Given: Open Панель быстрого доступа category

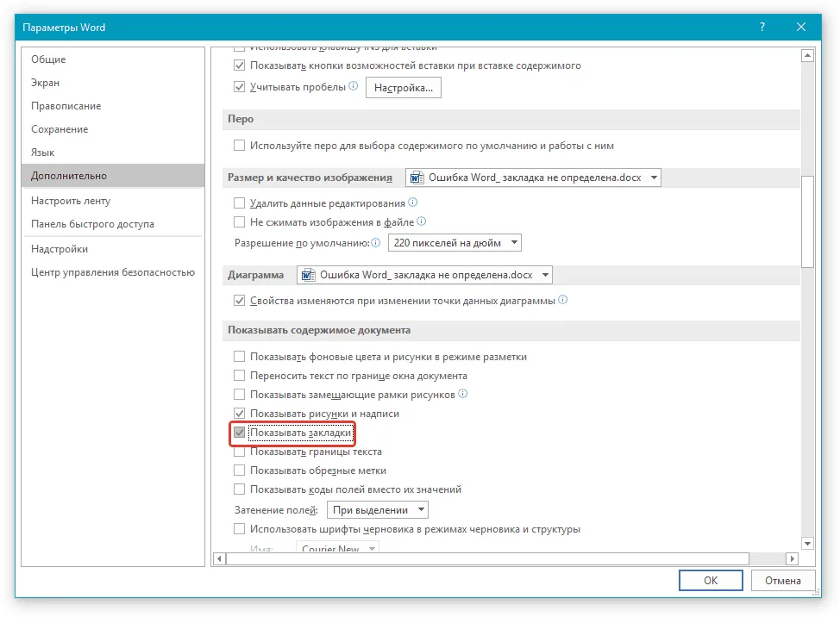Looking at the screenshot, I should pyautogui.click(x=112, y=224).
